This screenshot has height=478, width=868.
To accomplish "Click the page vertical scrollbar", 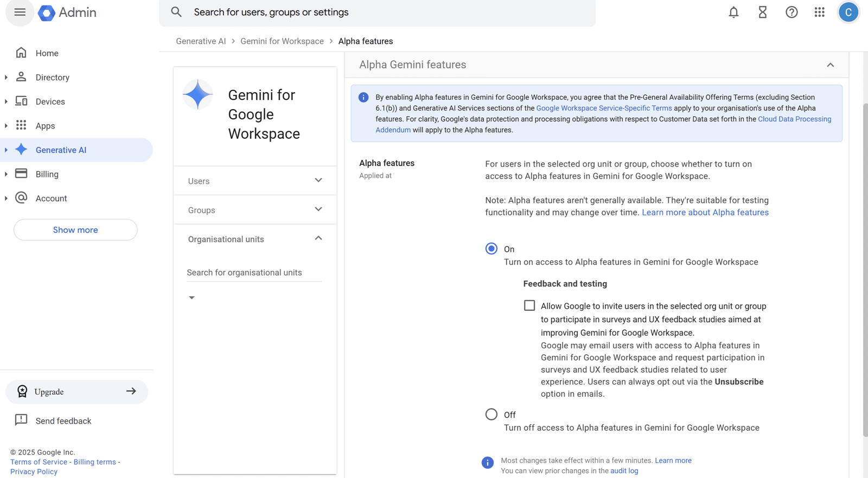I will pyautogui.click(x=865, y=270).
